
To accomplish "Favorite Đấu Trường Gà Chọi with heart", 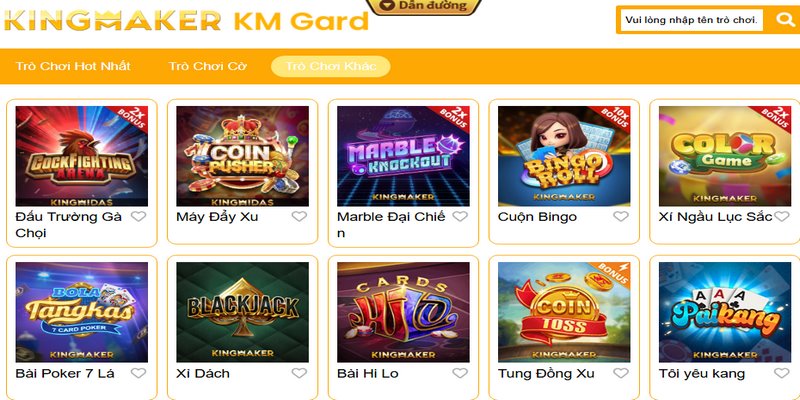I will pos(138,216).
